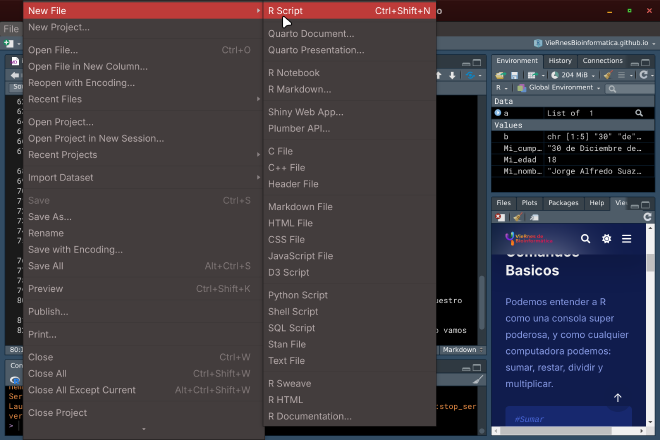Screen dimensions: 660x440
Task: Click the broom icon to clear environment objects
Action: coord(607,75)
